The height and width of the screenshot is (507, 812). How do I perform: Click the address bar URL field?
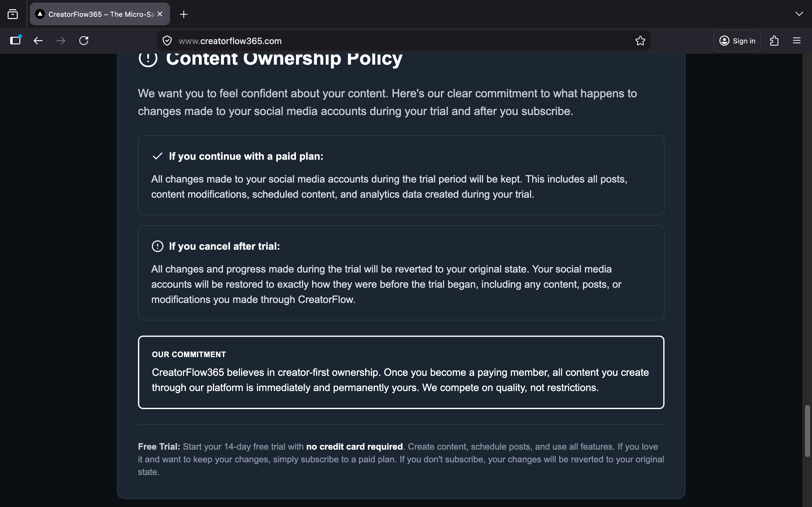click(x=403, y=41)
